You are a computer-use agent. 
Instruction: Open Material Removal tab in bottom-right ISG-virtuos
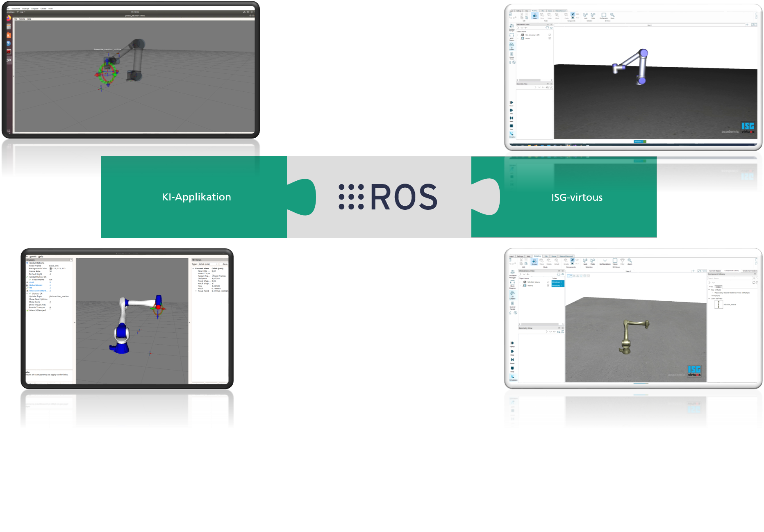point(566,256)
